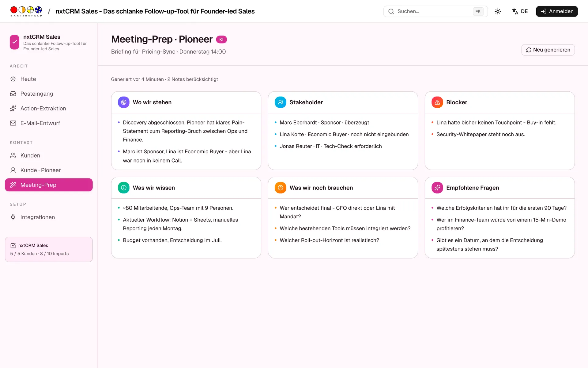
Task: Open Heute in the sidebar
Action: pyautogui.click(x=49, y=79)
